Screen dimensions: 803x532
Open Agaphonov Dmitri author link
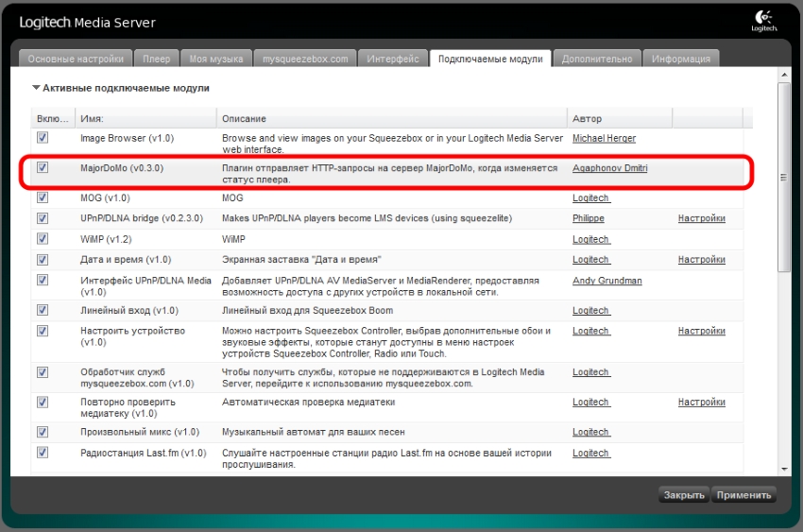(x=609, y=168)
